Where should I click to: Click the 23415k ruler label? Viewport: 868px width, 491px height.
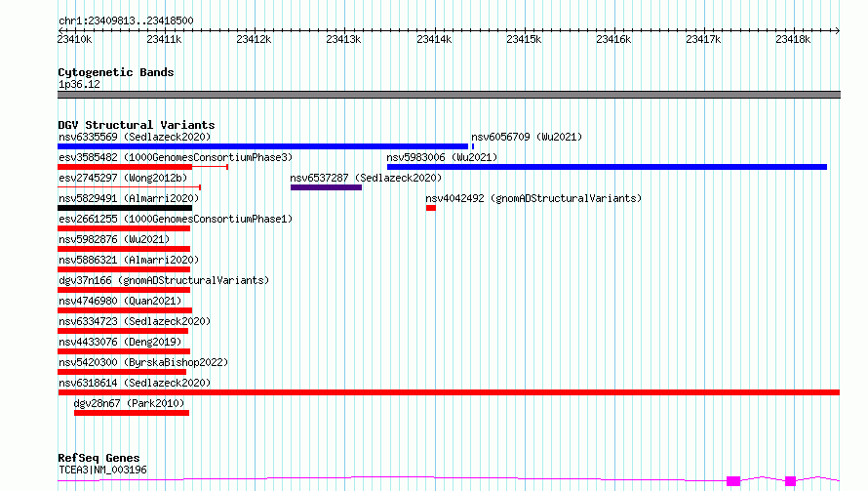(x=525, y=39)
